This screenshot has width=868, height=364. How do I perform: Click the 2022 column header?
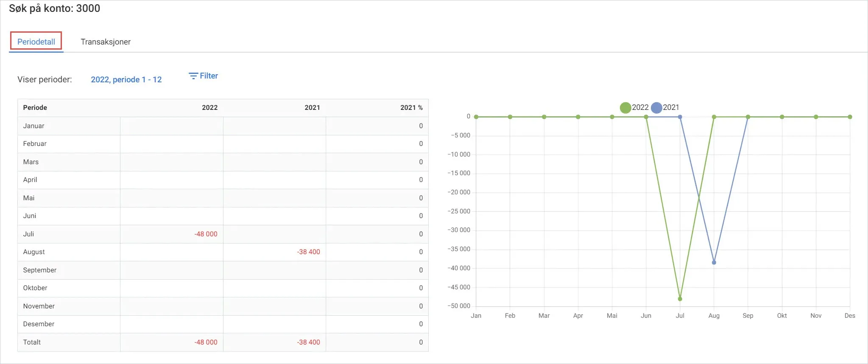[209, 107]
